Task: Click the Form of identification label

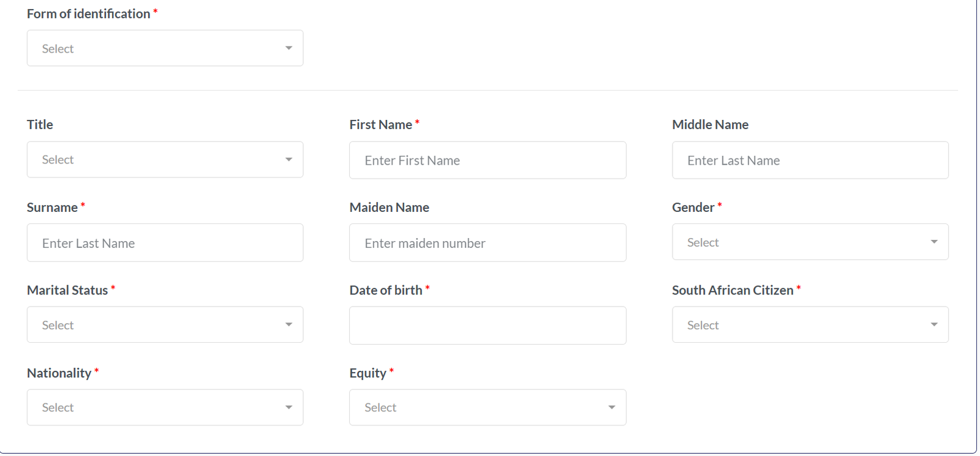Action: [89, 13]
